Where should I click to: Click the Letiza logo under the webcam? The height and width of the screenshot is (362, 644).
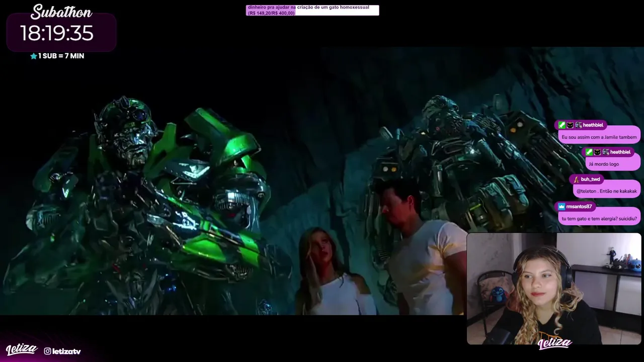tap(554, 343)
